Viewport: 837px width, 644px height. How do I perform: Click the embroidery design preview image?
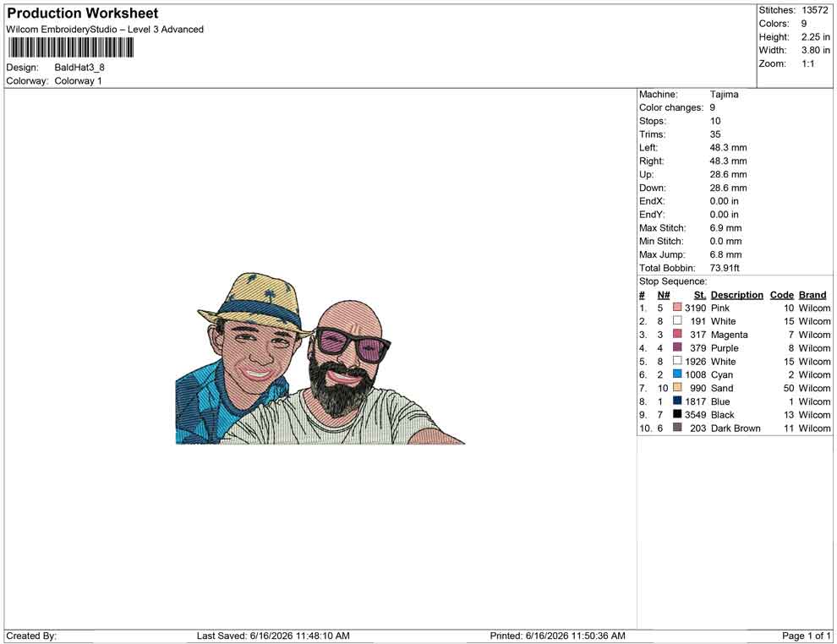pyautogui.click(x=320, y=358)
